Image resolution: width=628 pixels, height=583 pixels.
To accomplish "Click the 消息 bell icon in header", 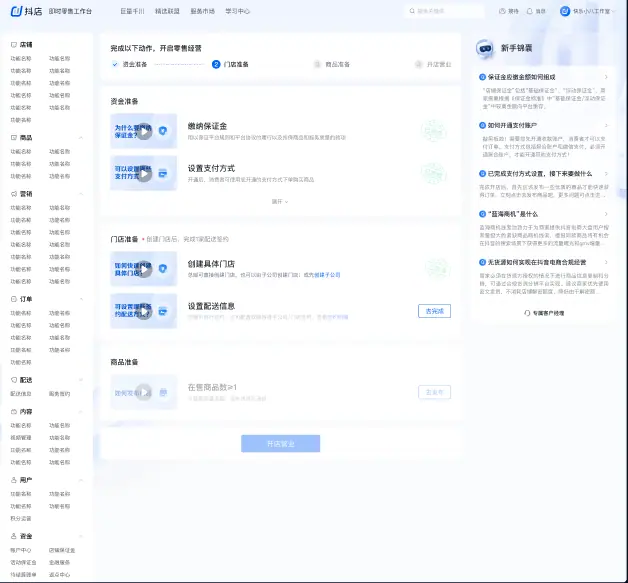I will pyautogui.click(x=529, y=11).
